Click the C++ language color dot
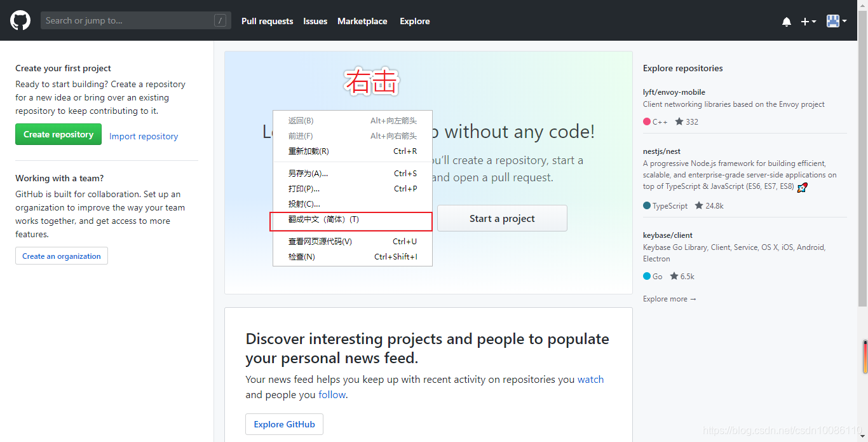Image resolution: width=868 pixels, height=442 pixels. coord(647,121)
